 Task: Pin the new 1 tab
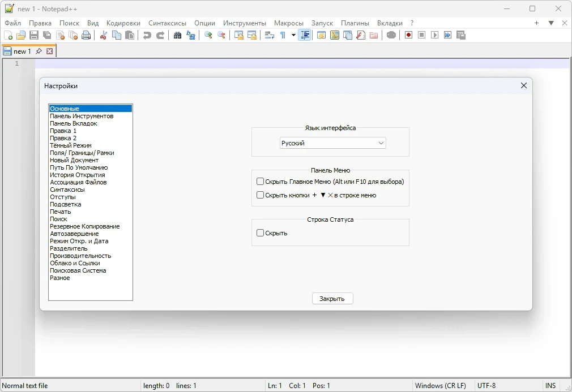pos(39,51)
